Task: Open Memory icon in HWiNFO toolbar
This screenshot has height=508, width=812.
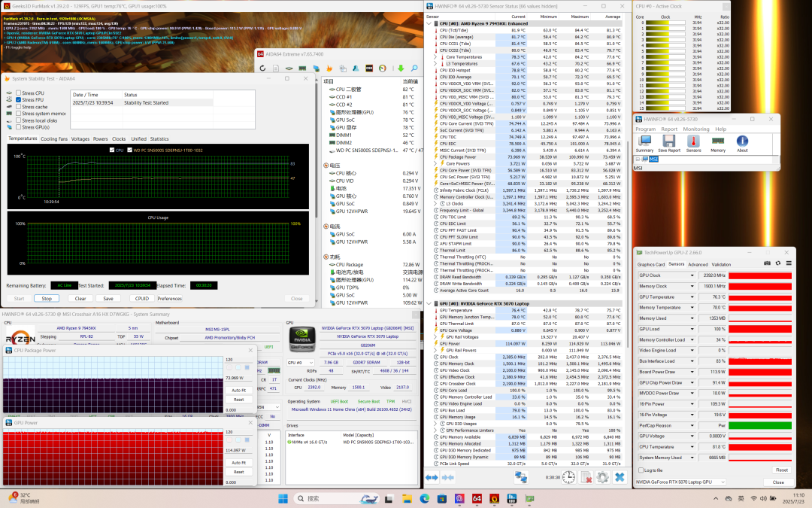Action: tap(718, 144)
